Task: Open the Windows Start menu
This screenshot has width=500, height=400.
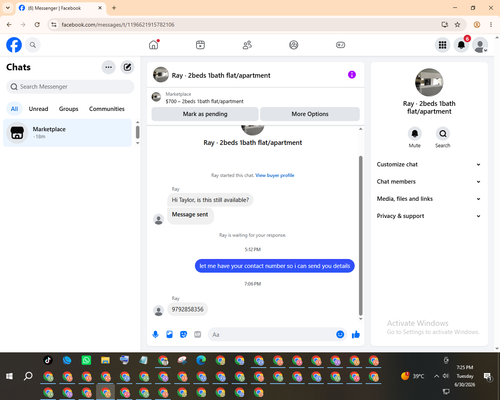Action: coord(9,376)
